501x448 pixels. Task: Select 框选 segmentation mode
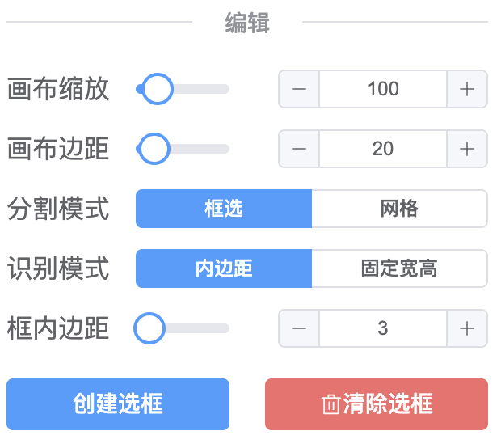click(x=224, y=209)
